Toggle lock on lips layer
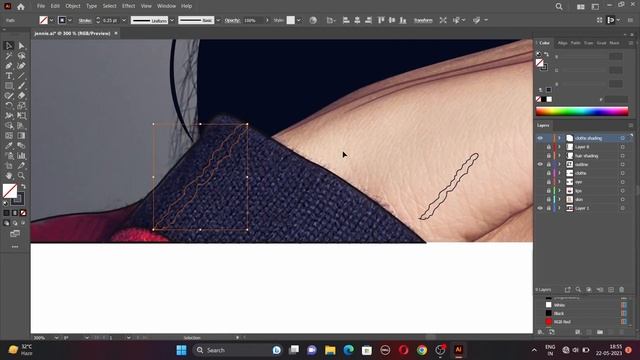Screen dimensions: 640x360 pos(549,191)
